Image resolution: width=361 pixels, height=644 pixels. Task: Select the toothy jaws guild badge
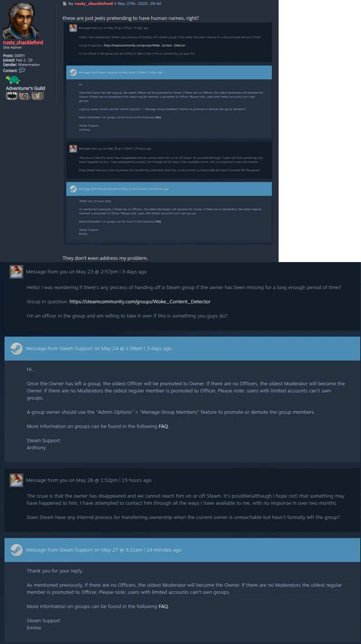pyautogui.click(x=12, y=96)
